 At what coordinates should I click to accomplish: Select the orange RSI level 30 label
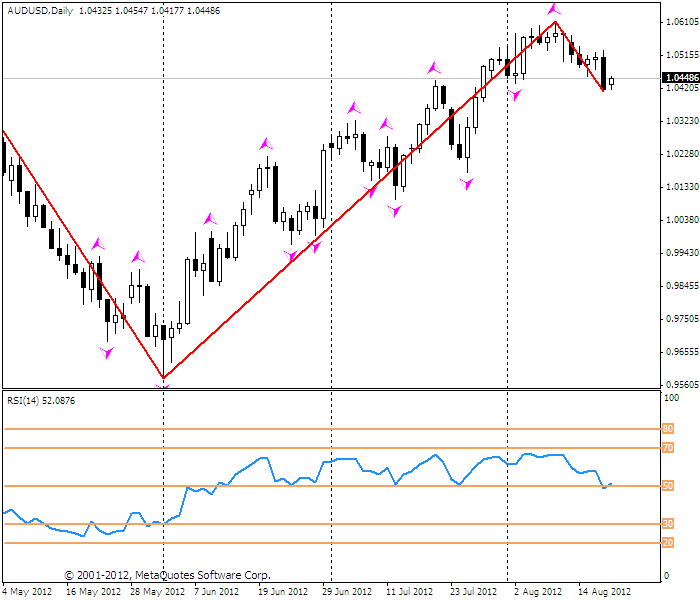[668, 524]
